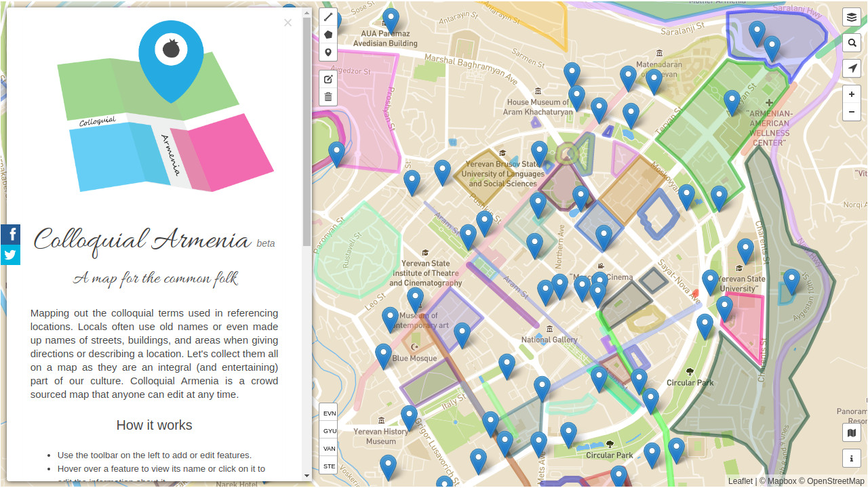
Task: Activate the edit features tool
Action: coord(328,79)
